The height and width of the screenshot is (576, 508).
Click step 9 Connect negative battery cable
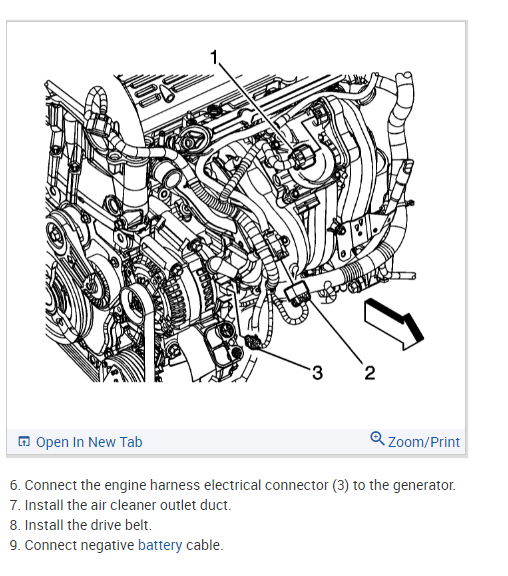click(116, 545)
